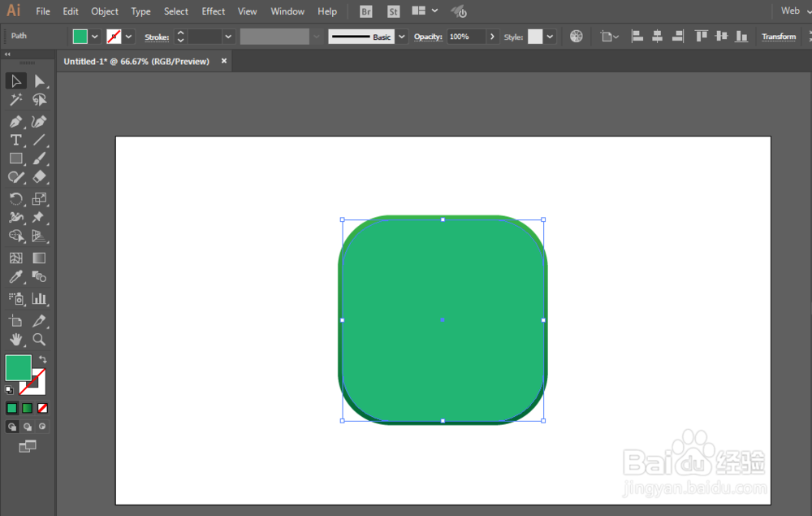This screenshot has height=516, width=812.
Task: Reset default fill and stroke
Action: click(9, 389)
